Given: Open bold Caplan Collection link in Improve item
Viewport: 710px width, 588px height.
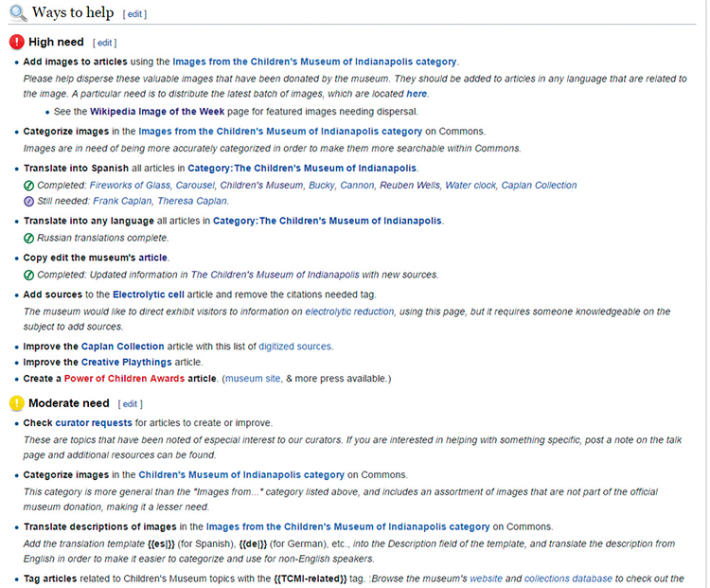Looking at the screenshot, I should [x=122, y=347].
